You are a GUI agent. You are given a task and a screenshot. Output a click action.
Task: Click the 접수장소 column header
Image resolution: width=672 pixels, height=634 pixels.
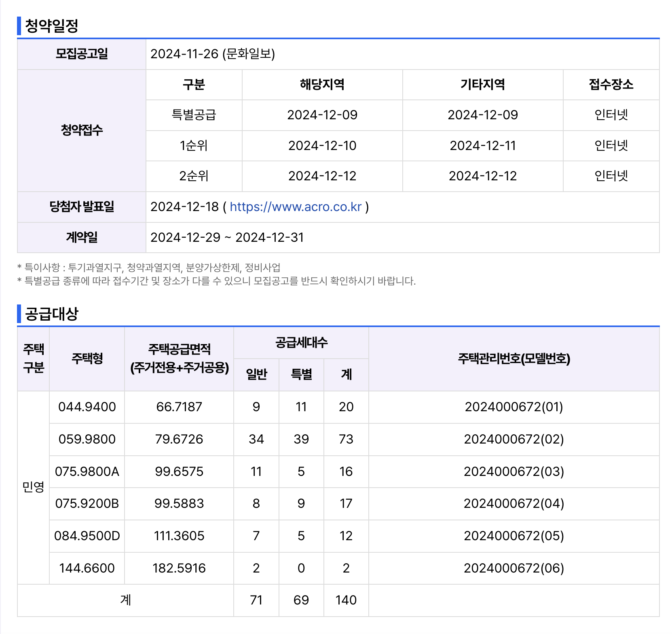coord(611,85)
